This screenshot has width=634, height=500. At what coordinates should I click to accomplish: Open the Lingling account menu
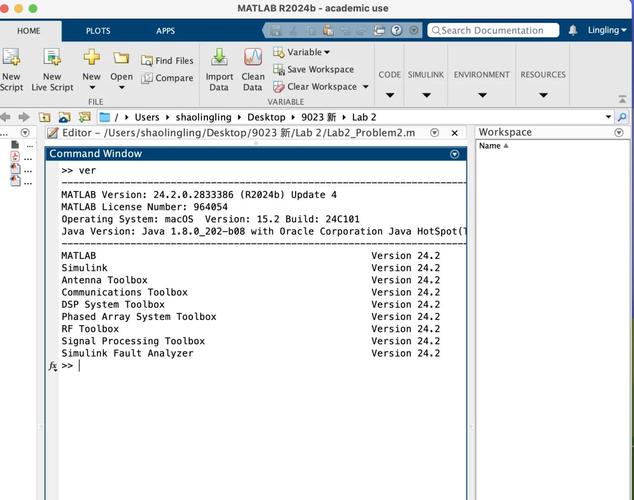[x=607, y=30]
